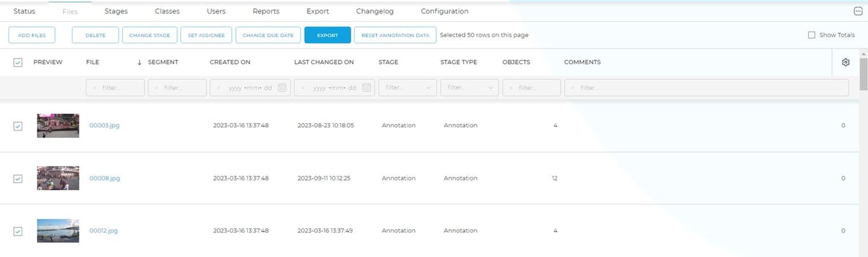Click the preview thumbnail of 00012.jpg

(x=58, y=230)
